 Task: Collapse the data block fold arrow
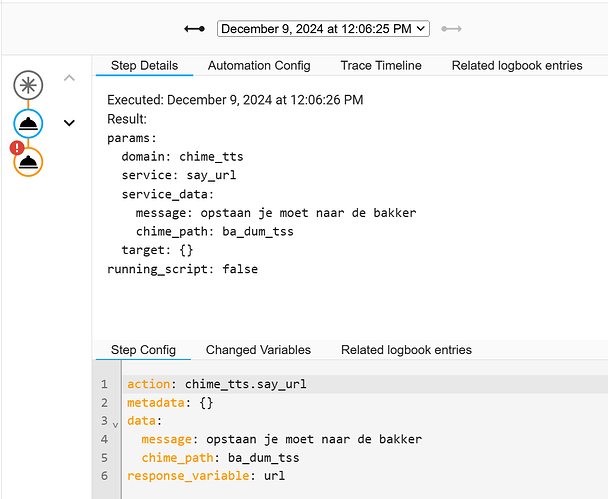coord(115,424)
